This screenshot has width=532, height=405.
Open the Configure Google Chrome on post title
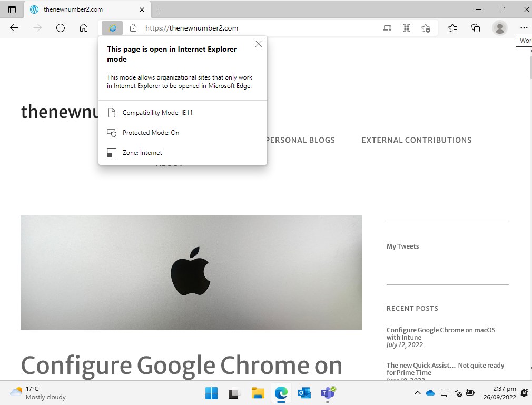[x=182, y=366]
